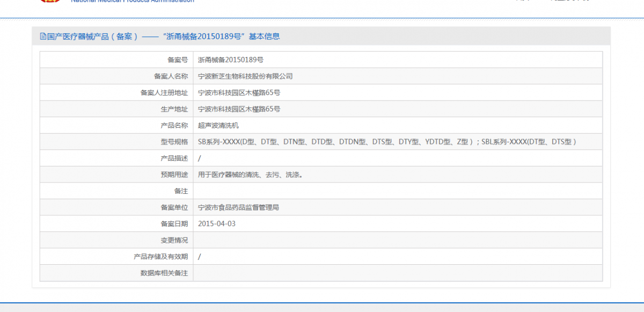Select company name 宁波新芝生物科技股份有限公司
This screenshot has height=312, width=644.
tap(245, 76)
